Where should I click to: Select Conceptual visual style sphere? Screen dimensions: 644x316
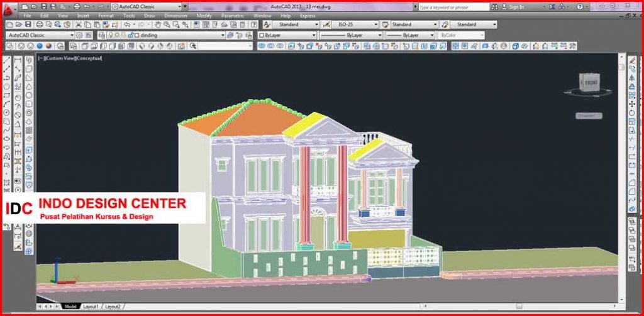(48, 46)
